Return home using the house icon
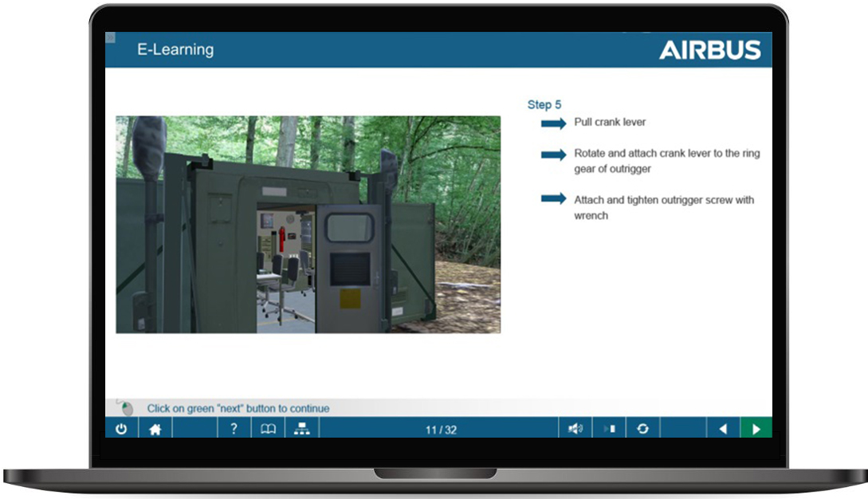868x499 pixels. pos(156,429)
